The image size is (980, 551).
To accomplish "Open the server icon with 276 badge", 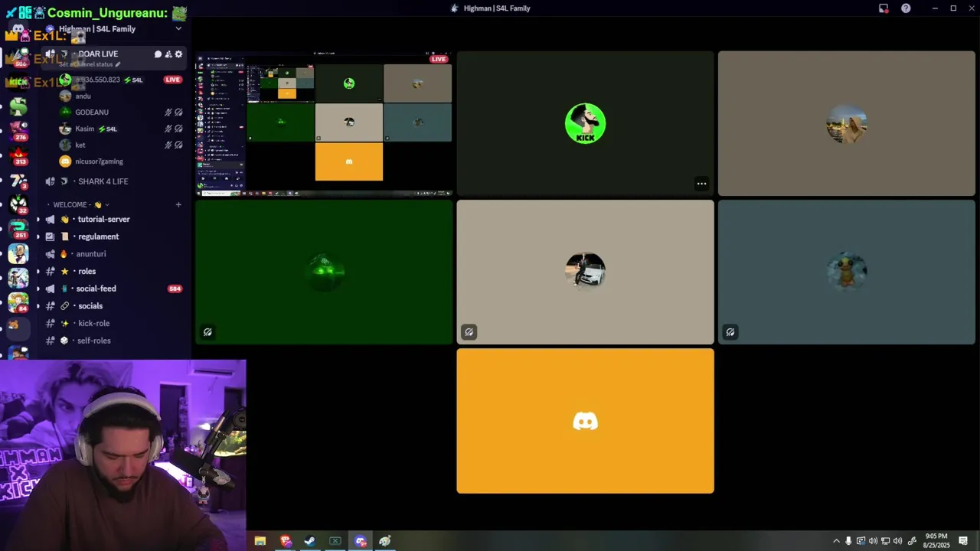I will (x=18, y=131).
